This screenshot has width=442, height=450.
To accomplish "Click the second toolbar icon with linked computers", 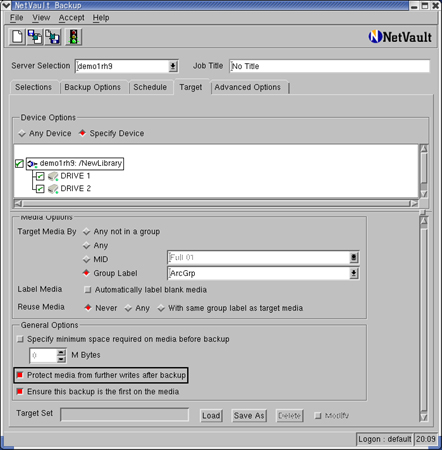I will point(35,37).
